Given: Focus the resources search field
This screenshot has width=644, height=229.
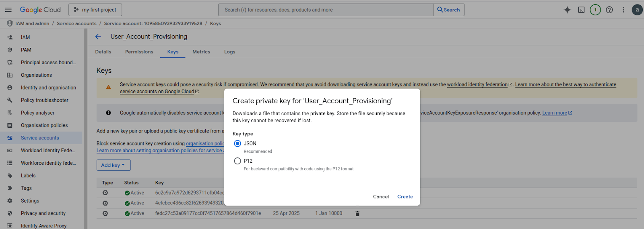Looking at the screenshot, I should (x=326, y=10).
